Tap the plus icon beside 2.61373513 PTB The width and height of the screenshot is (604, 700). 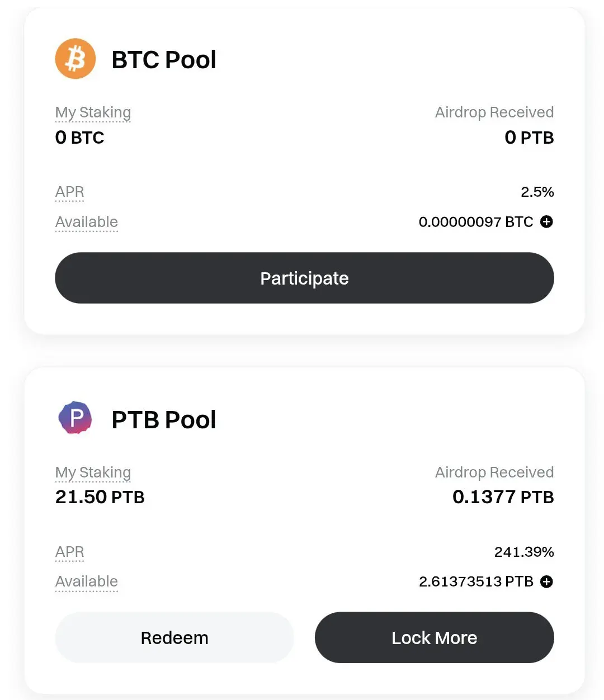pyautogui.click(x=546, y=581)
